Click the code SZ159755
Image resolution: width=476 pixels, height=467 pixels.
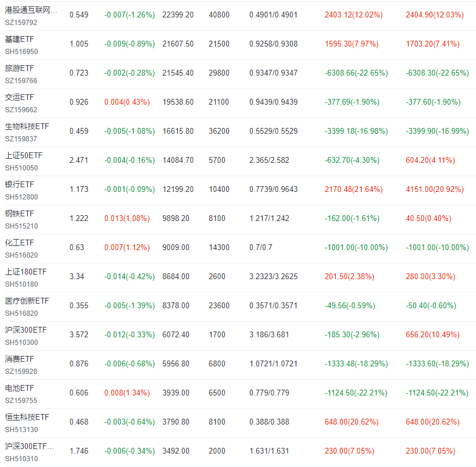[21, 401]
